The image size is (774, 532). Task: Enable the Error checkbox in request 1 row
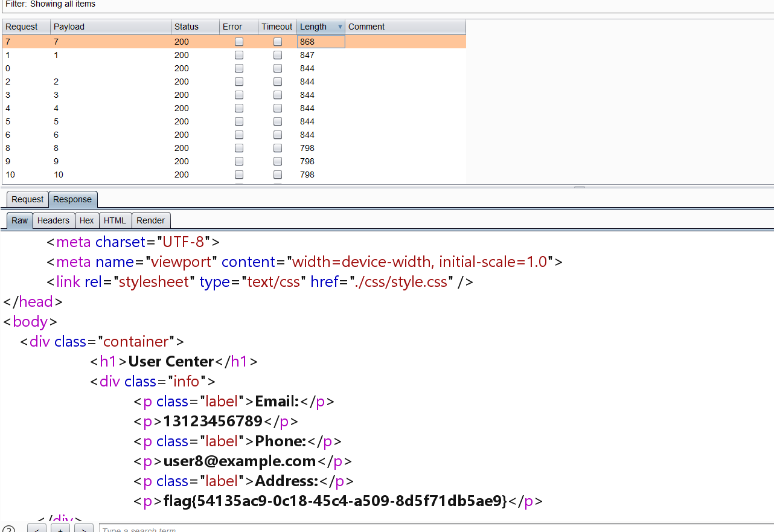pos(239,55)
